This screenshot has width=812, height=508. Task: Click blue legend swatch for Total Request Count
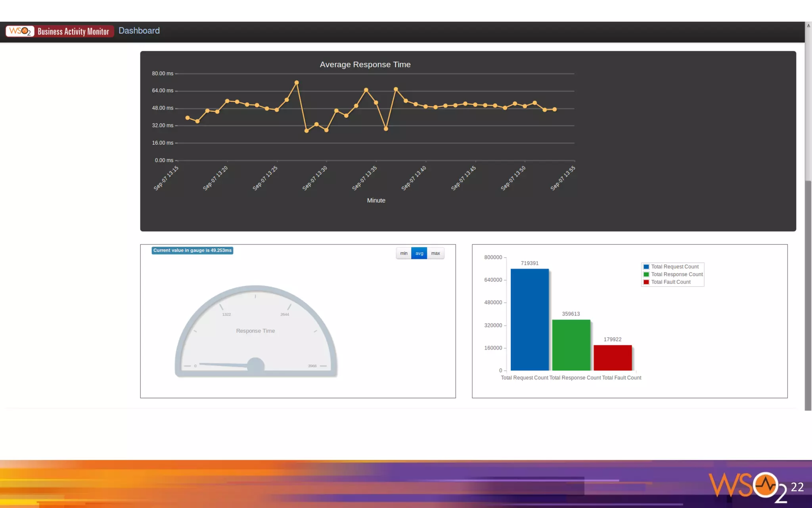646,267
